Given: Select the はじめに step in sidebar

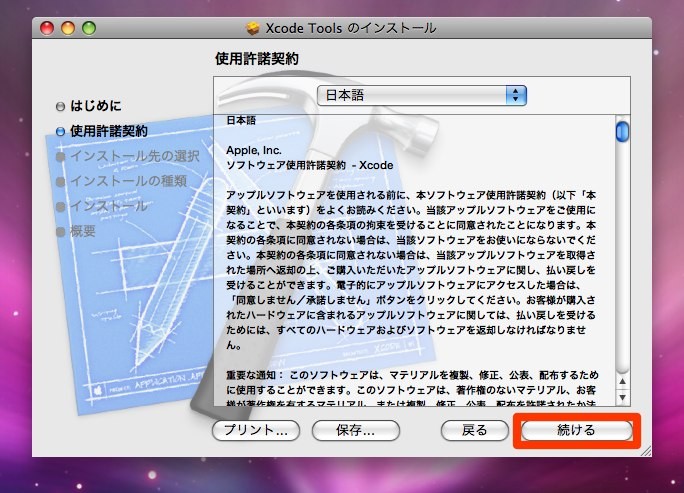Looking at the screenshot, I should click(x=89, y=106).
